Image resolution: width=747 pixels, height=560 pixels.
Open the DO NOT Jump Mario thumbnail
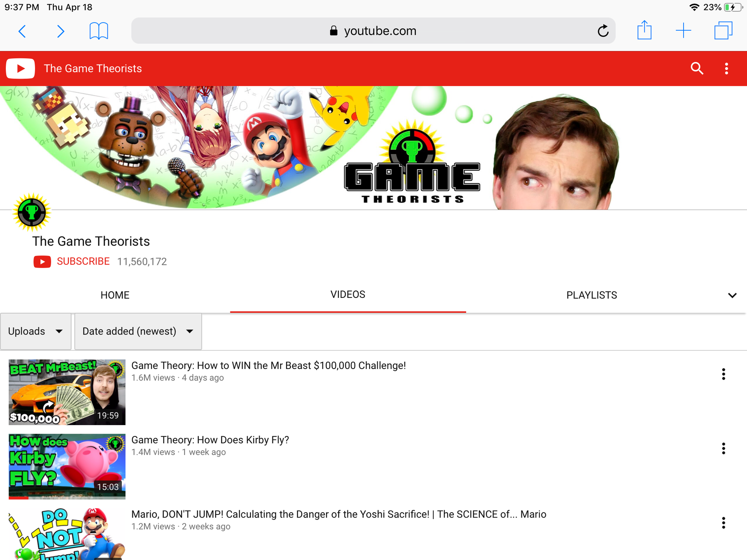click(x=67, y=534)
